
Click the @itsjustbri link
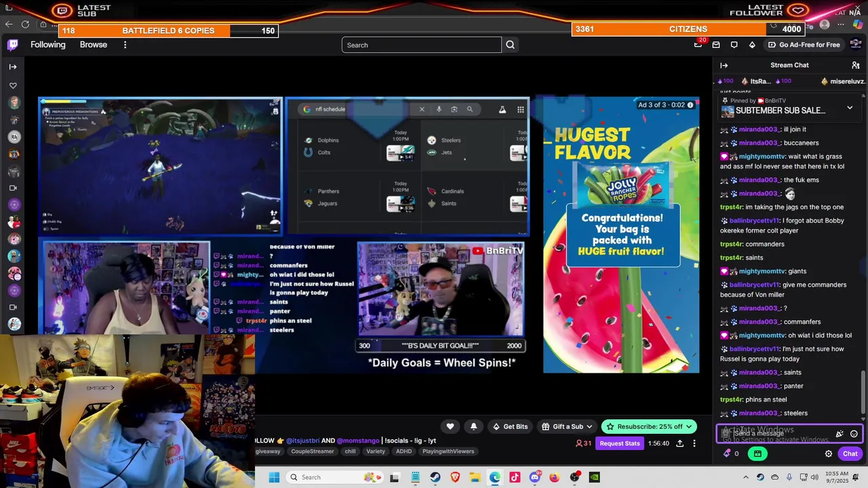[x=304, y=441]
